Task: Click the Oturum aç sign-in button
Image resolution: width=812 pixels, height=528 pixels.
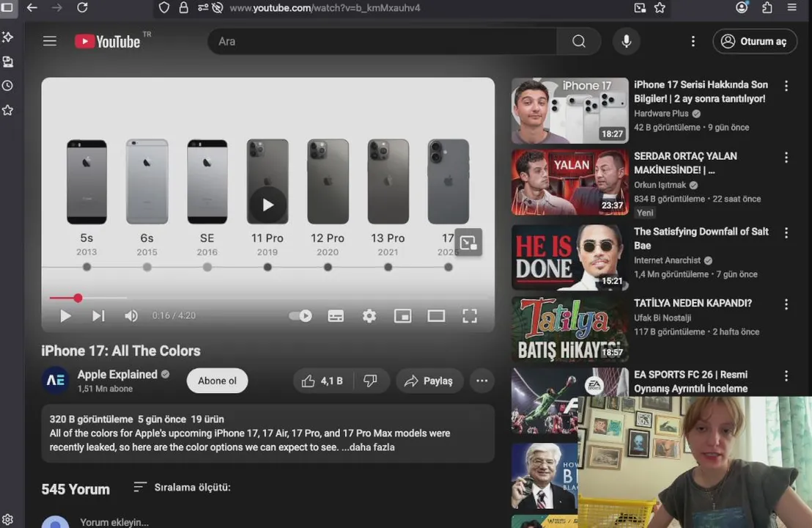Action: point(755,42)
